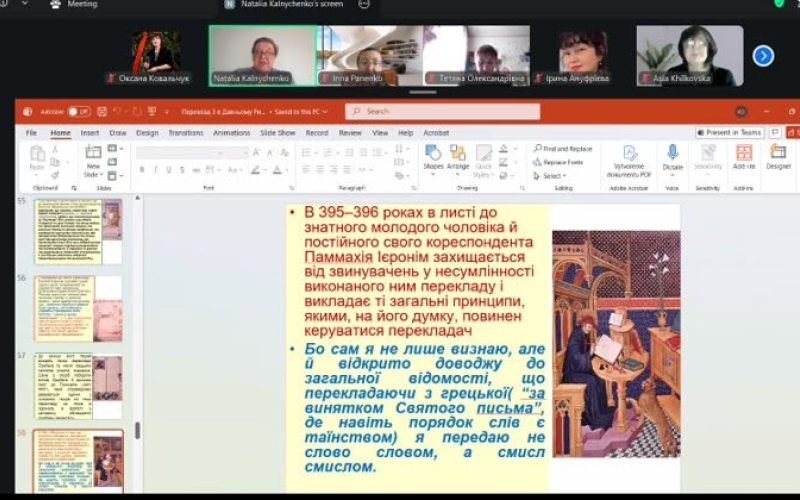The image size is (800, 500).
Task: Click the Save icon in title bar
Action: (102, 111)
